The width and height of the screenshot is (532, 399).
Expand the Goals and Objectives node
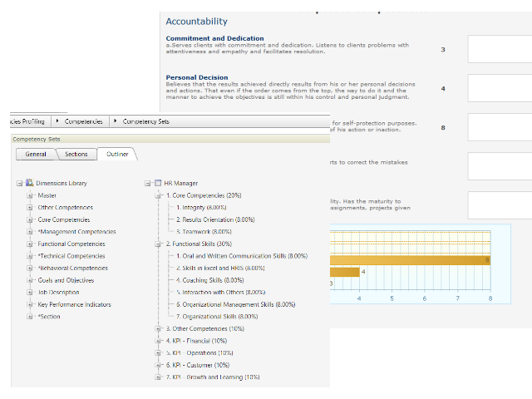tap(30, 280)
